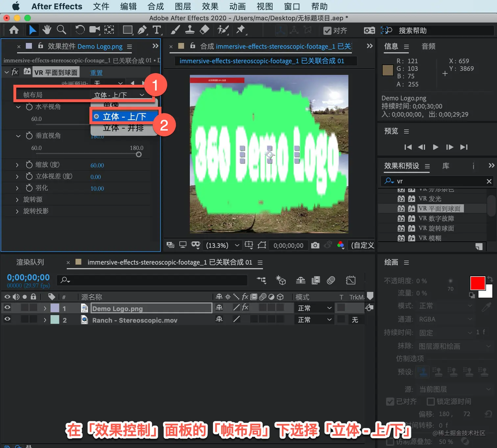Toggle stopwatch for 垂直视角 property

click(x=29, y=136)
